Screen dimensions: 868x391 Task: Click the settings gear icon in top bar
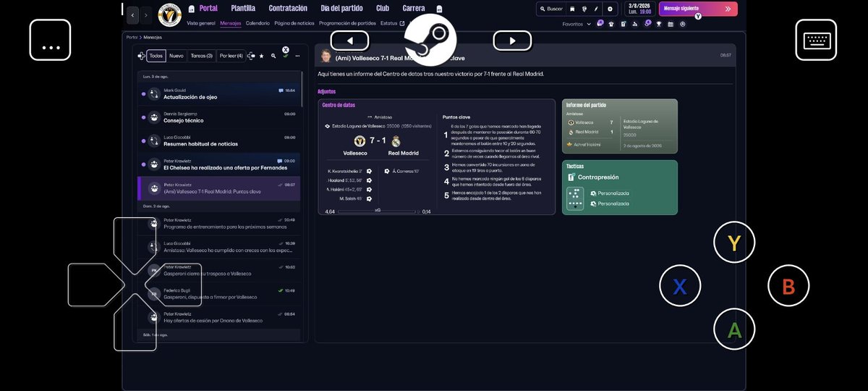(x=610, y=9)
